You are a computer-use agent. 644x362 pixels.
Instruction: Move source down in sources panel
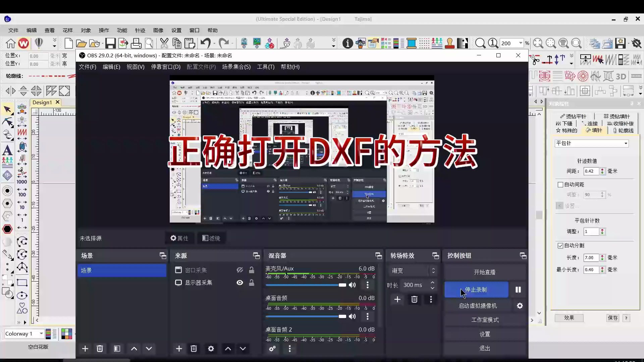coord(243,349)
